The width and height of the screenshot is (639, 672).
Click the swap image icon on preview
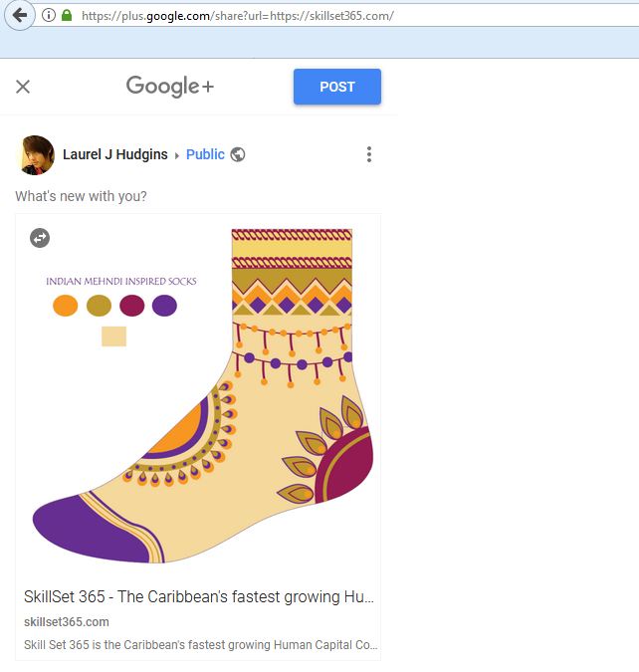(40, 237)
